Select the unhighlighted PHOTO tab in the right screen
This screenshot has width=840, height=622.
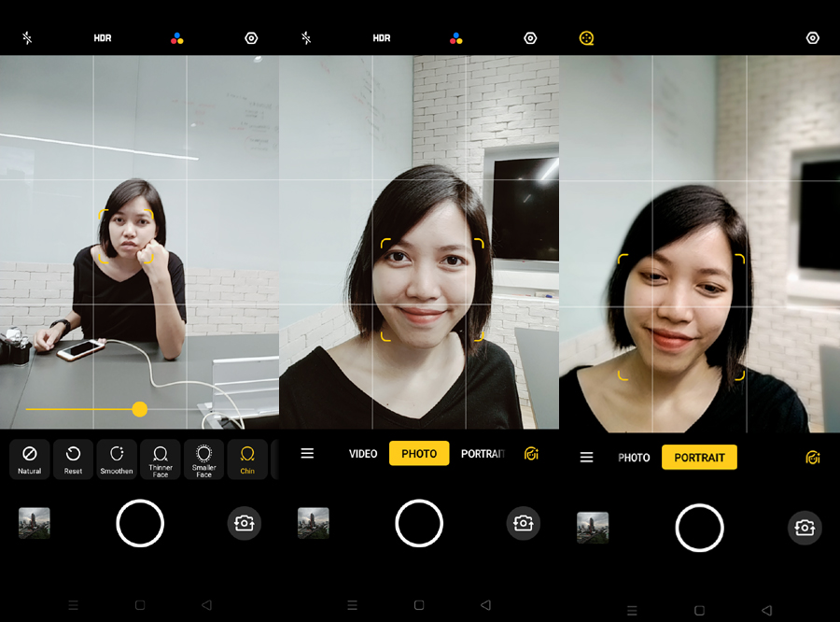click(634, 458)
